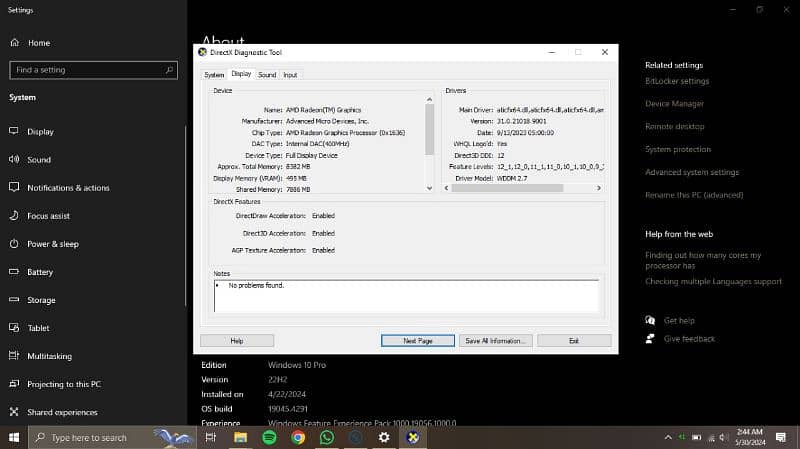800x449 pixels.
Task: Open File Explorer from the taskbar
Action: pyautogui.click(x=241, y=437)
